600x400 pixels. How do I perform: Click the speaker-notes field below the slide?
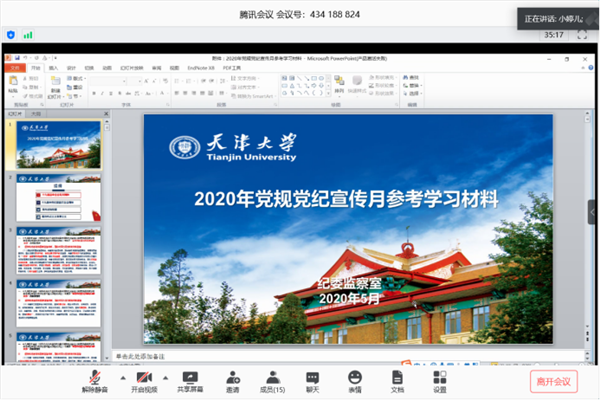[x=330, y=355]
